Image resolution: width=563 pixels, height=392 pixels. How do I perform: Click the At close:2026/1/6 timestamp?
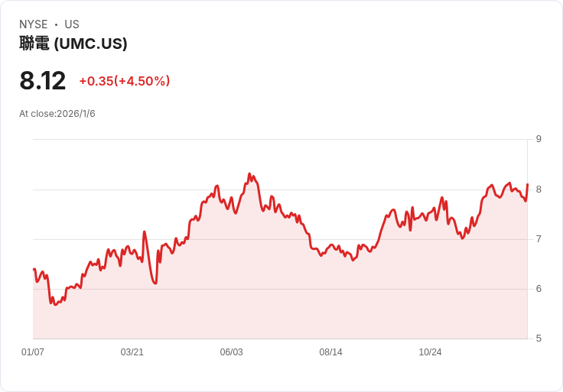coord(57,114)
